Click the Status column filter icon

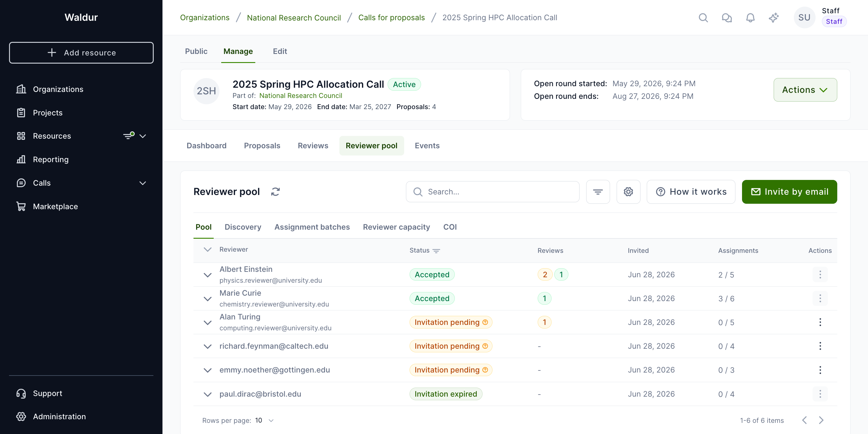coord(436,251)
